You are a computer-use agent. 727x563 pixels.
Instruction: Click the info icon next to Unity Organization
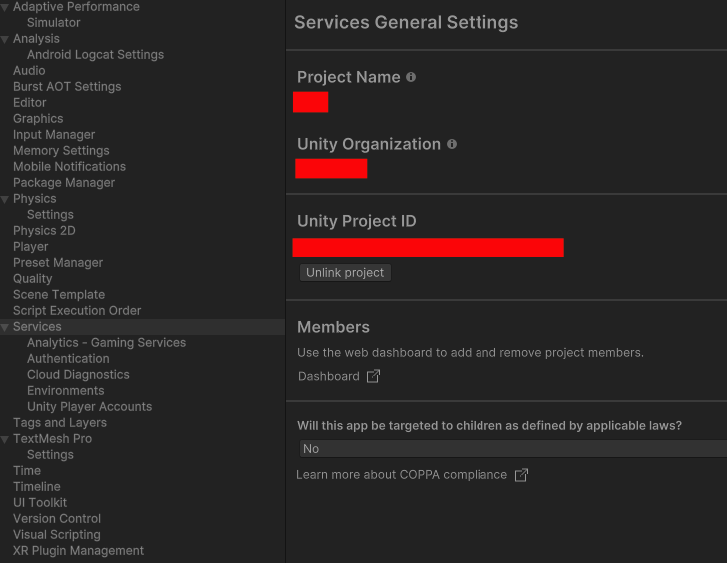click(x=452, y=144)
